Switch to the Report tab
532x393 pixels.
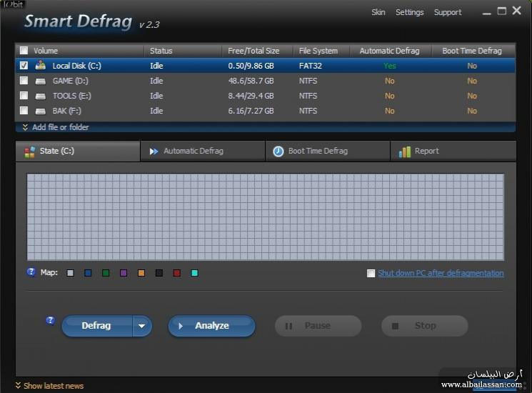453,151
